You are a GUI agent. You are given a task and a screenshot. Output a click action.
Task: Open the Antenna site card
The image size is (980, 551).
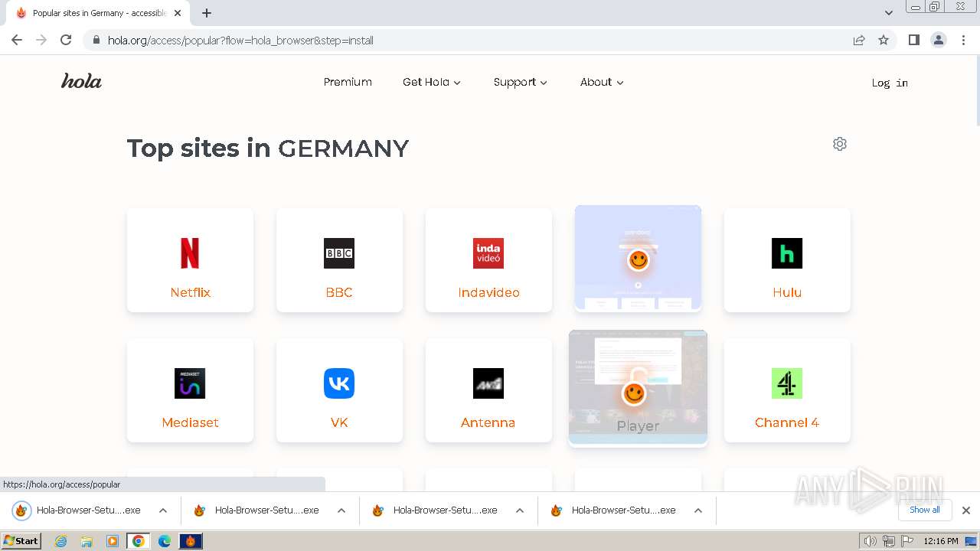tap(488, 390)
